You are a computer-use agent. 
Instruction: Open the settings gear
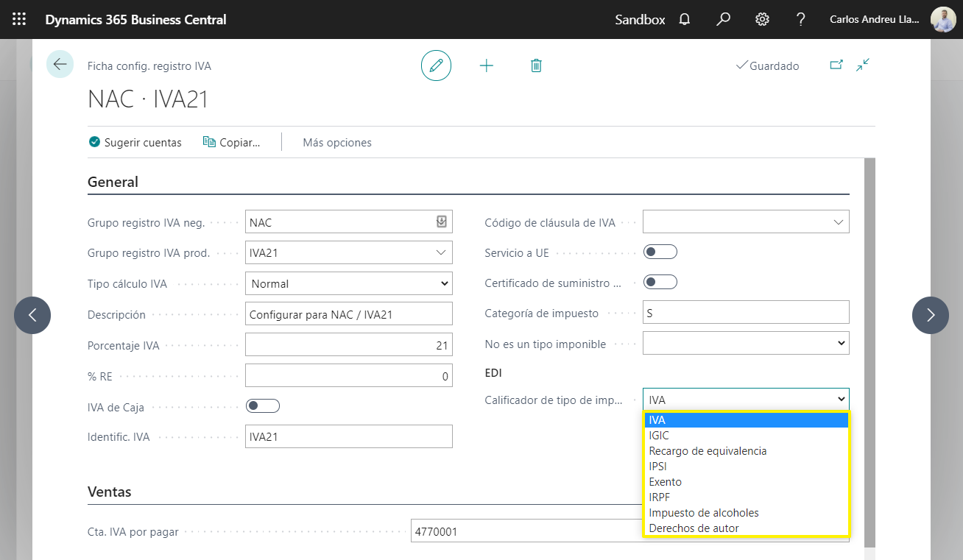tap(762, 20)
